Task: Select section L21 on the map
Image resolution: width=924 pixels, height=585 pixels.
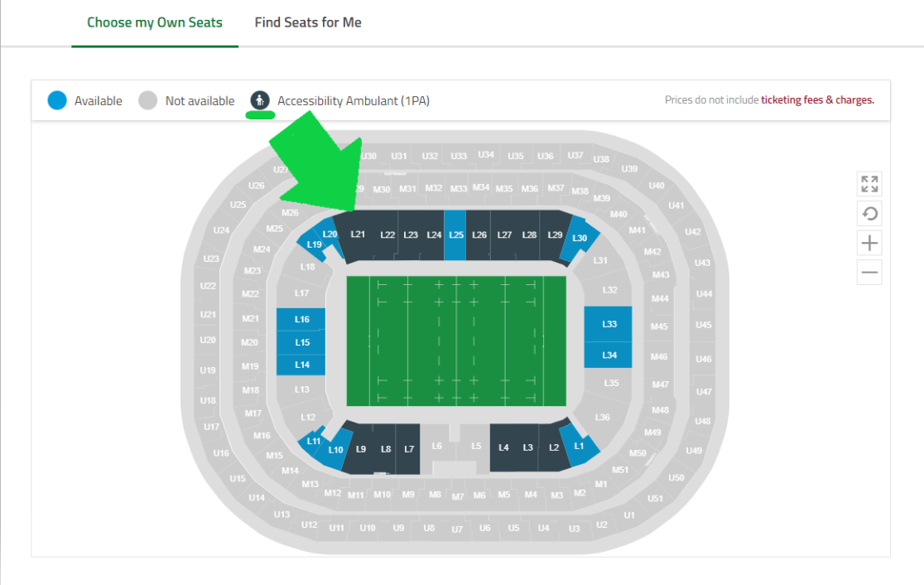Action: point(359,236)
